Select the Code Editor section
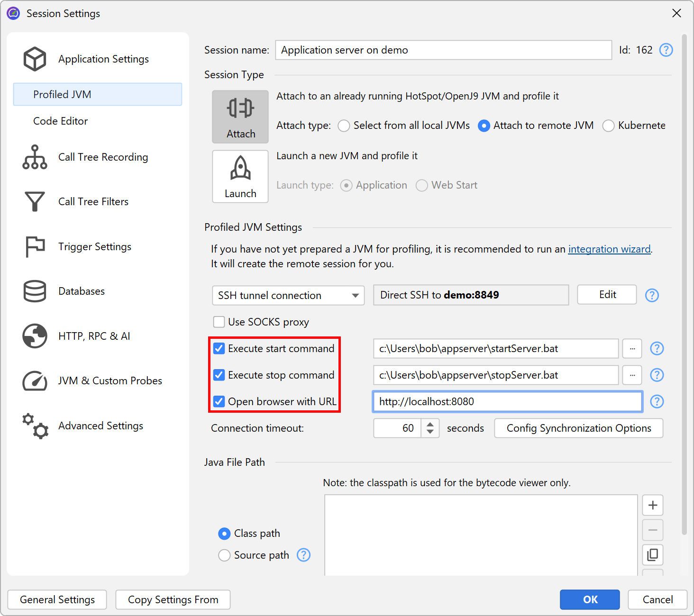This screenshot has width=694, height=616. click(61, 121)
